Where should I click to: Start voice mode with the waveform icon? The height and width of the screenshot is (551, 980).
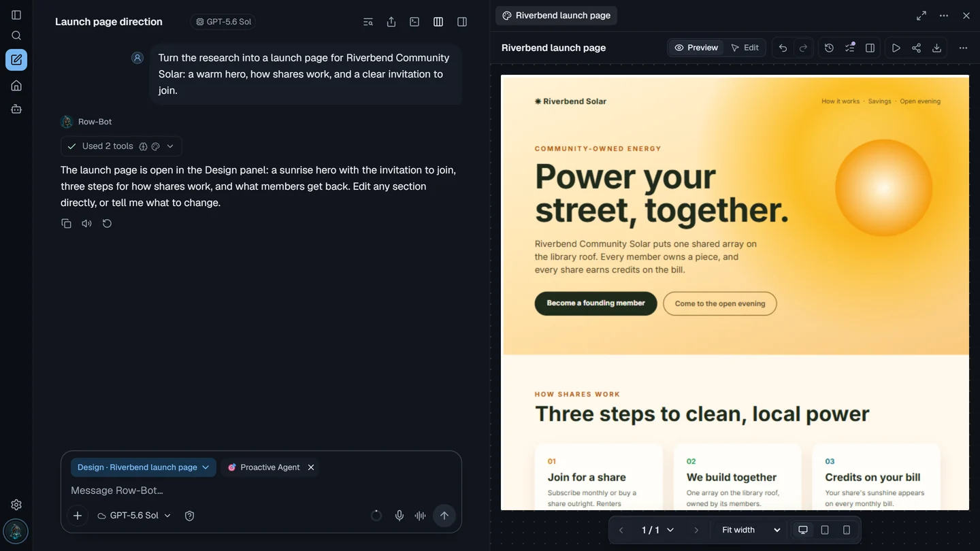pyautogui.click(x=421, y=516)
